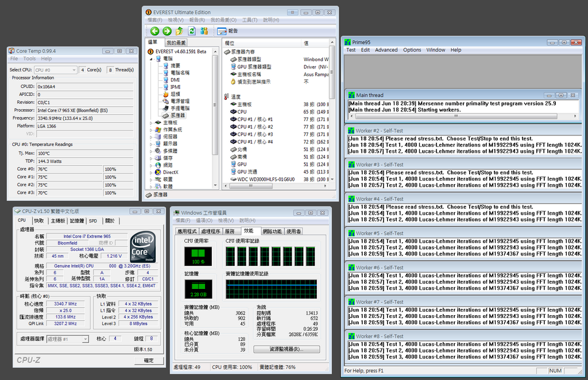Switch to the SPD tab in CPU-Z

point(93,220)
